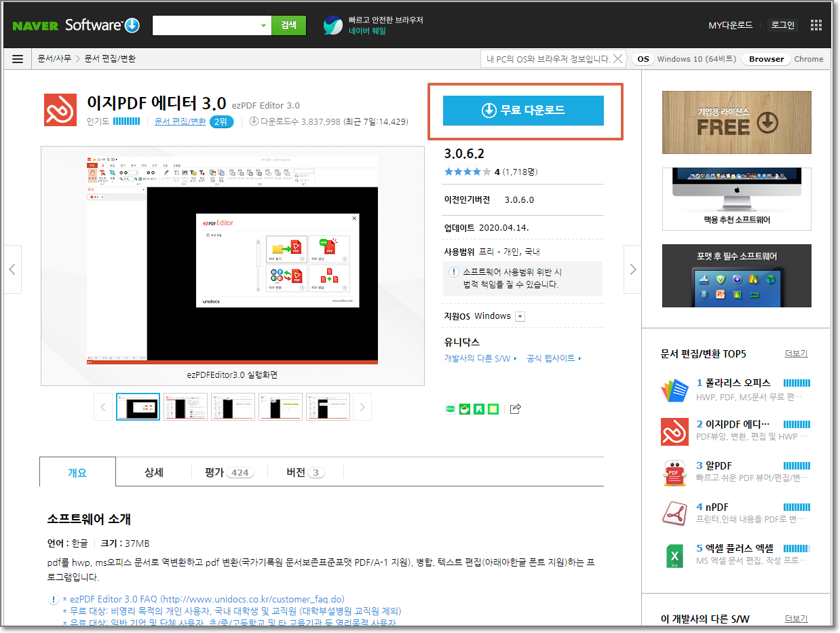
Task: Click the ezPDF Editor app logo
Action: pos(60,110)
